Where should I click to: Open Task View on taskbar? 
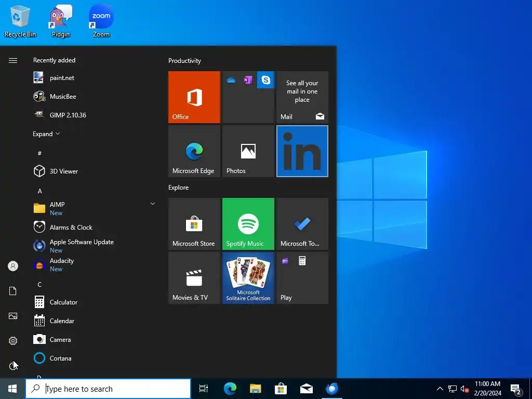point(204,389)
